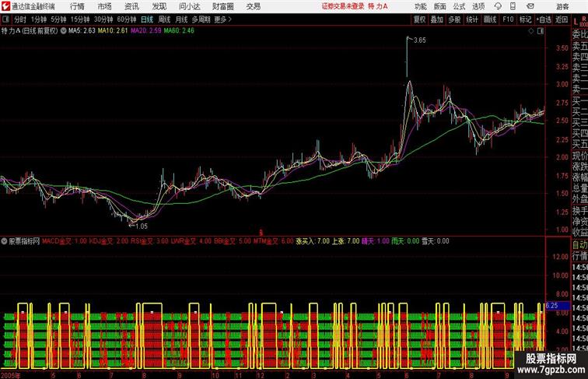Screen dimensions: 588x379
Task: Click the 通达信 red logo icon
Action: pos(5,6)
